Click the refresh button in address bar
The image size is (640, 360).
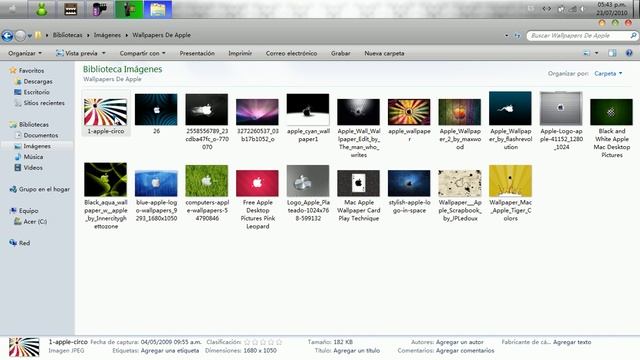click(517, 36)
